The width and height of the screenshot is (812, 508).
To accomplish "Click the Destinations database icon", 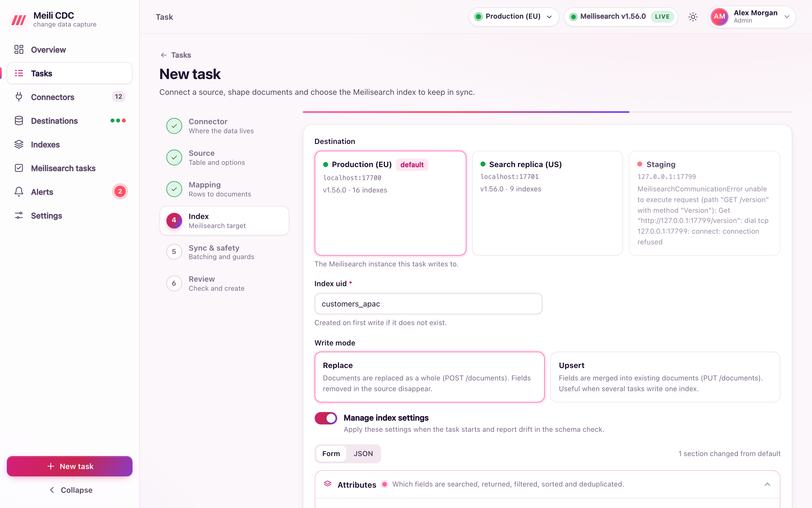I will tap(19, 121).
